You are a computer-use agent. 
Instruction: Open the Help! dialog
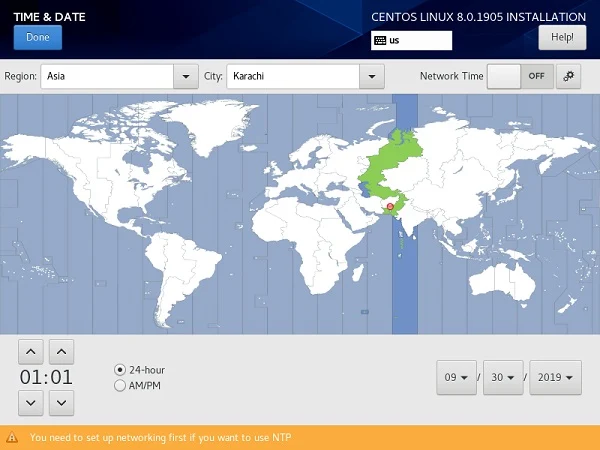(562, 38)
